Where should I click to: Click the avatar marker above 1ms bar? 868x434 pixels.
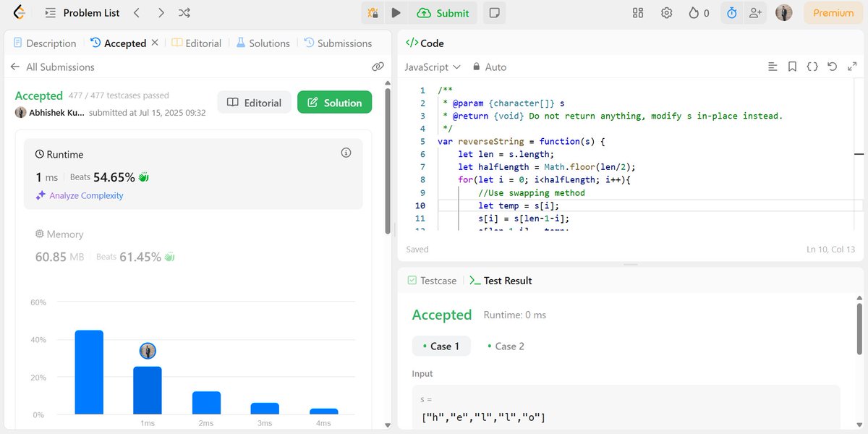pos(148,351)
